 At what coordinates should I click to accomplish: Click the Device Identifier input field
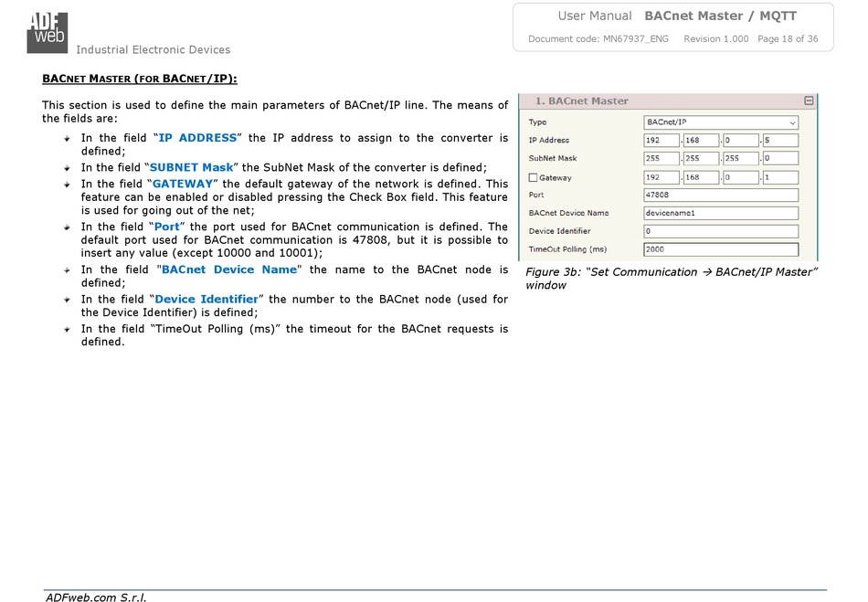(x=721, y=231)
